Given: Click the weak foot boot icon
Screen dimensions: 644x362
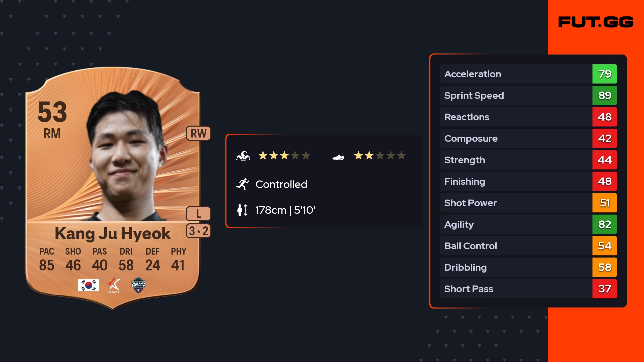Looking at the screenshot, I should (338, 157).
